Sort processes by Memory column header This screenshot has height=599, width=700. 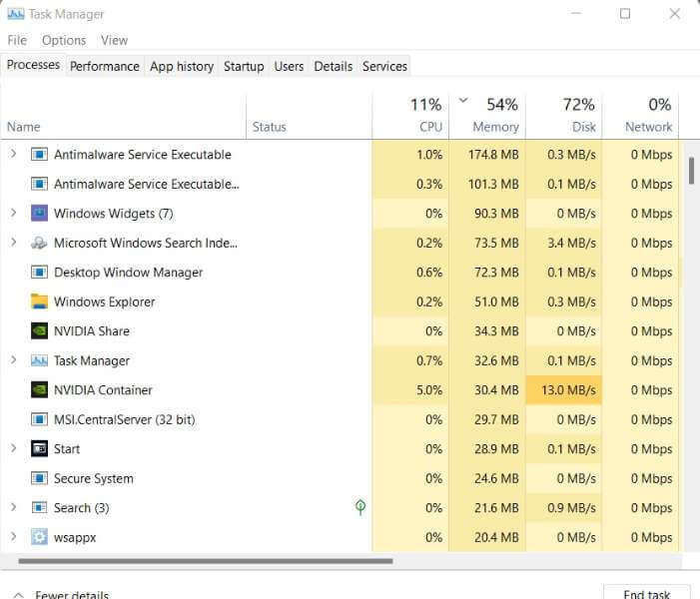tap(495, 127)
